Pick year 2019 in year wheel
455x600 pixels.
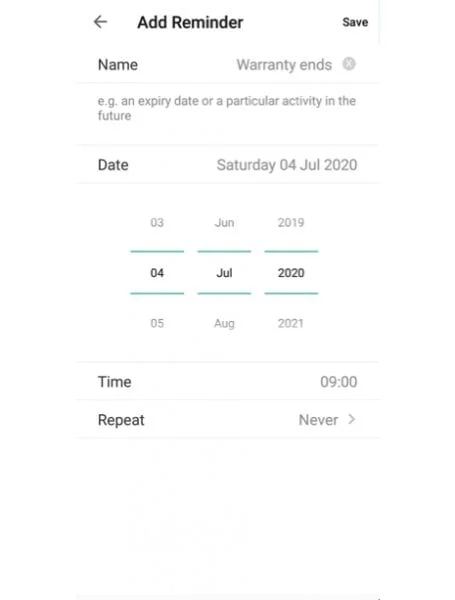coord(291,222)
